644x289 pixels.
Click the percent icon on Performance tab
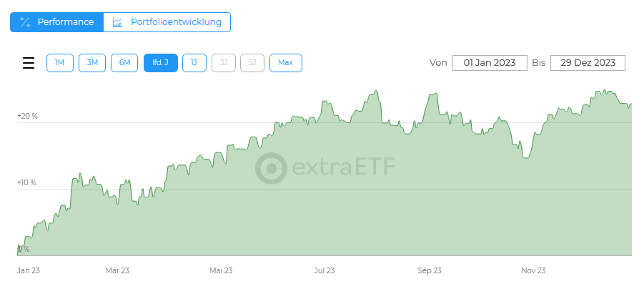(x=25, y=22)
